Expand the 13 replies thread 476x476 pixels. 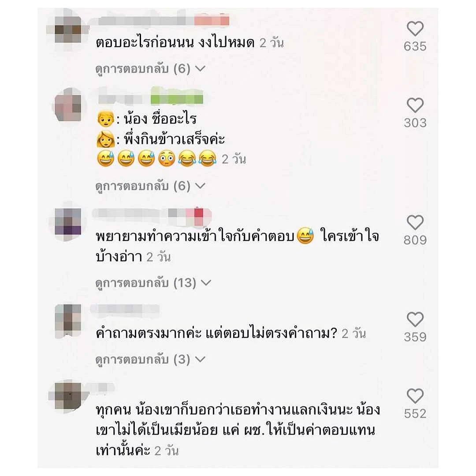coord(153,283)
